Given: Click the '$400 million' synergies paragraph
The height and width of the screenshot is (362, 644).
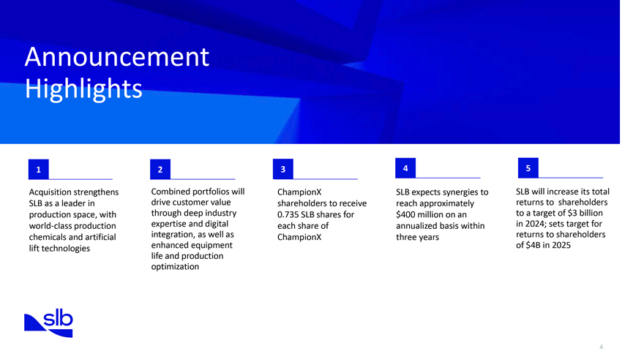Looking at the screenshot, I should [441, 214].
